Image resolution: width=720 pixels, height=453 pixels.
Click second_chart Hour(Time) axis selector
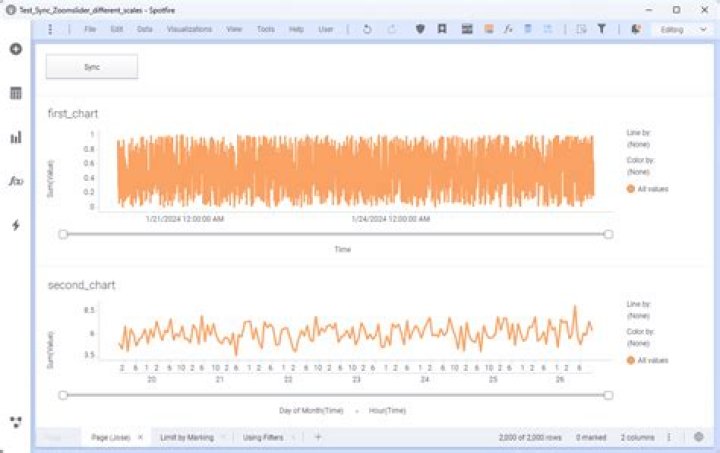[x=387, y=410]
